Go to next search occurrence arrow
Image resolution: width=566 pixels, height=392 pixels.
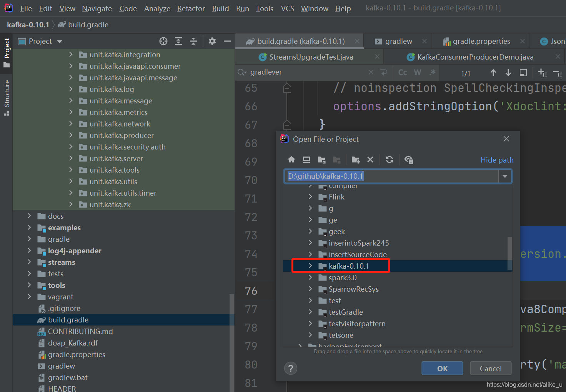pyautogui.click(x=508, y=73)
